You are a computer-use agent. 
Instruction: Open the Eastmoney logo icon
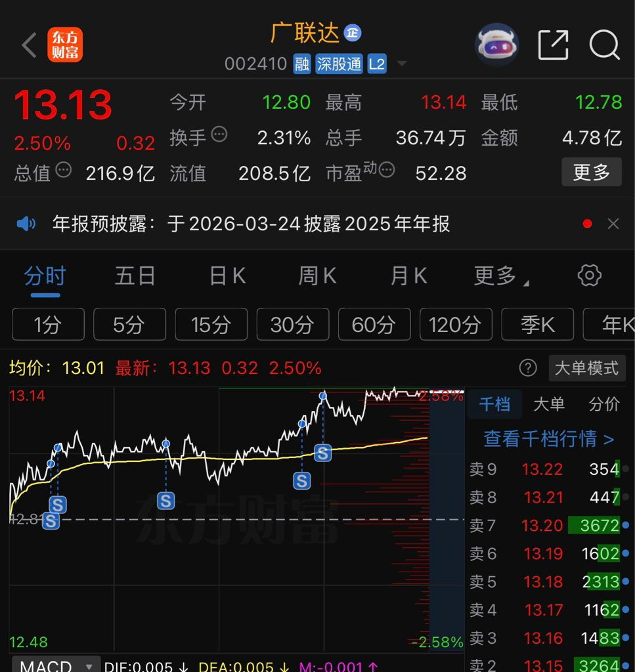(x=65, y=45)
